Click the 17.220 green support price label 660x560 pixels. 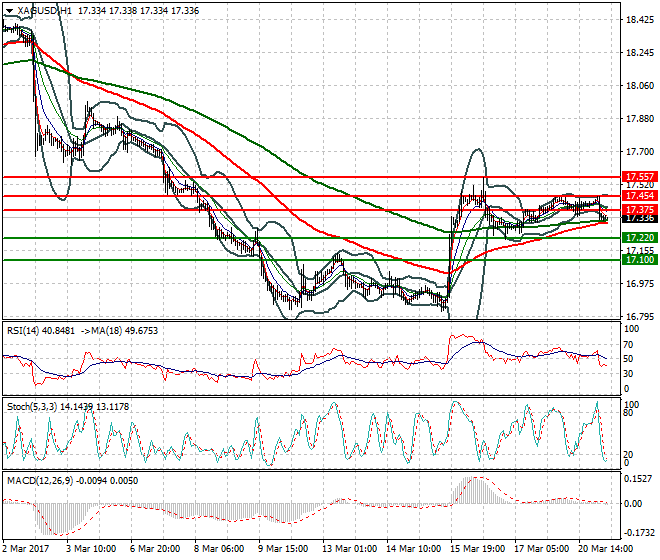[639, 238]
